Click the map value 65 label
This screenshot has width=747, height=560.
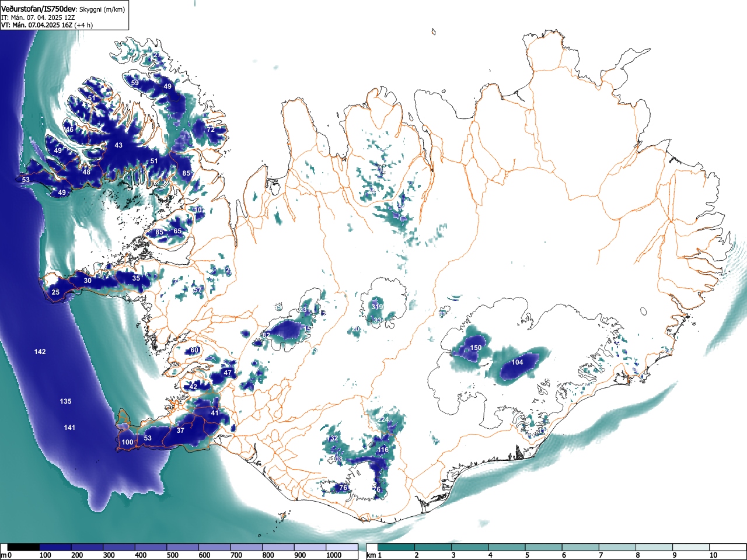click(177, 231)
